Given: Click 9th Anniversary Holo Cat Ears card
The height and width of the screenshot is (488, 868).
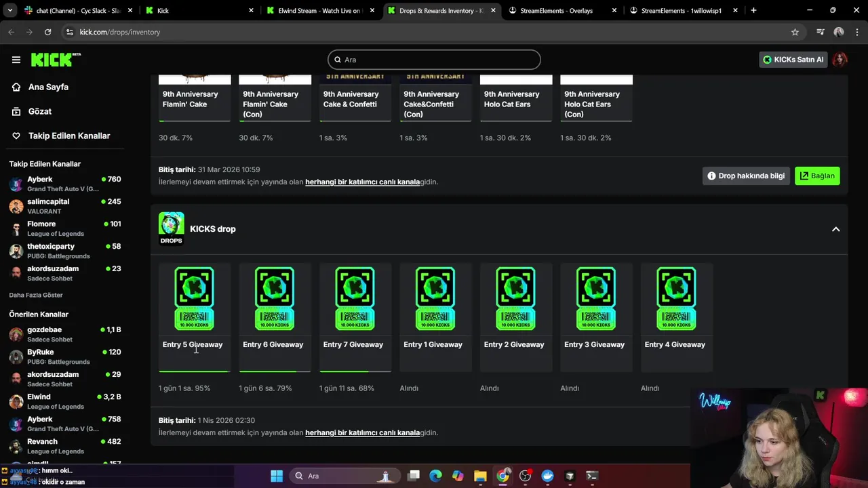Looking at the screenshot, I should point(516,99).
